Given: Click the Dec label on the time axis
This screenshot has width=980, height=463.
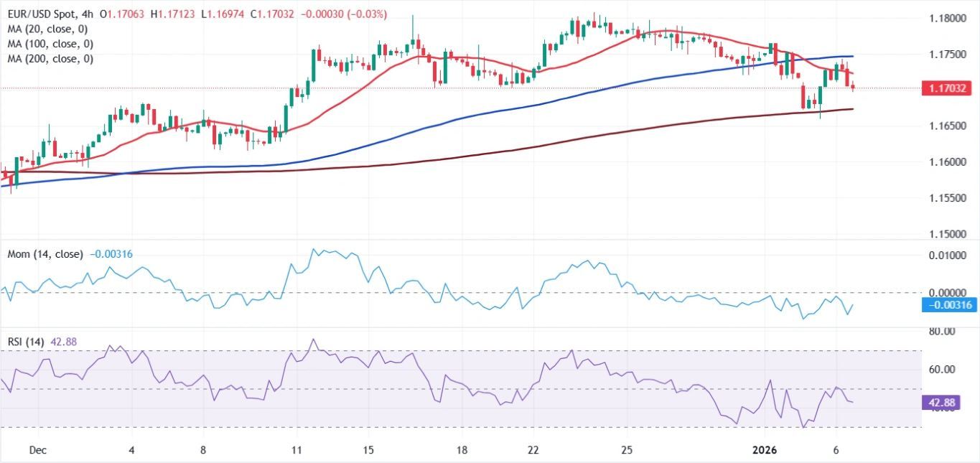Looking at the screenshot, I should pos(37,450).
